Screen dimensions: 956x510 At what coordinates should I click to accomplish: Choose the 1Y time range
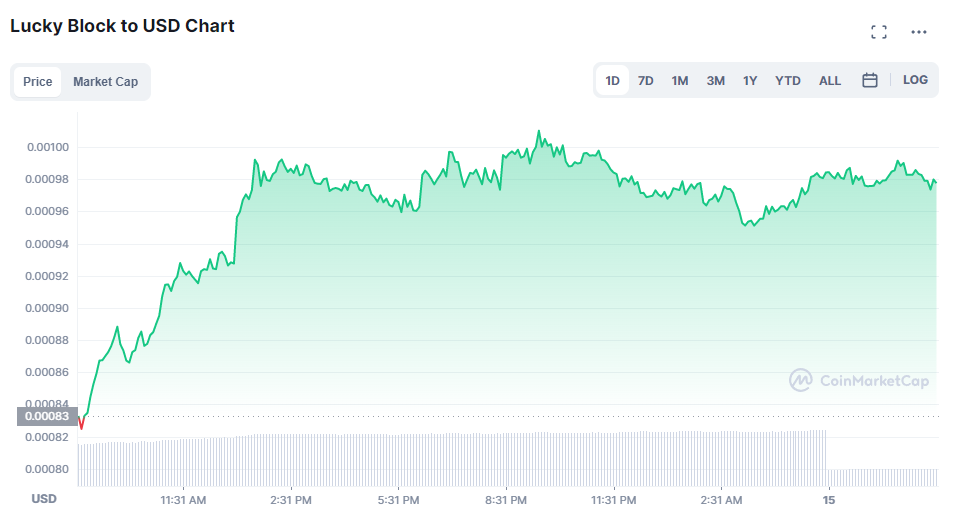750,80
